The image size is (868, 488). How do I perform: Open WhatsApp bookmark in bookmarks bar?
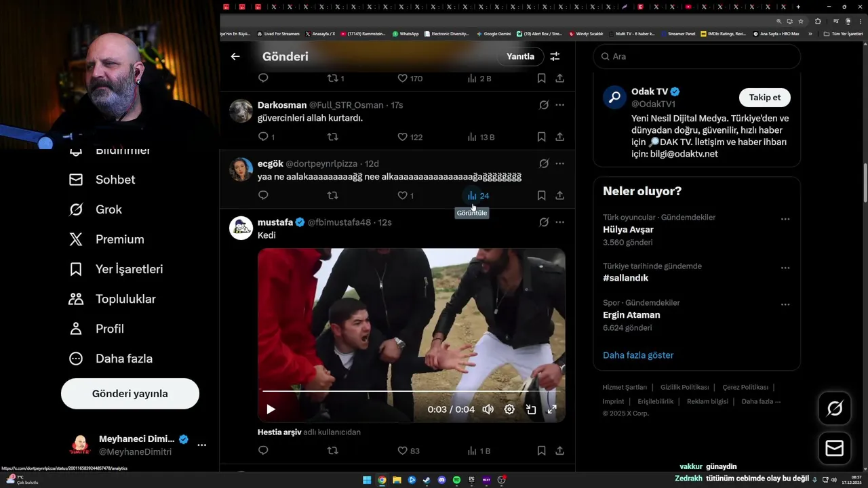point(406,33)
